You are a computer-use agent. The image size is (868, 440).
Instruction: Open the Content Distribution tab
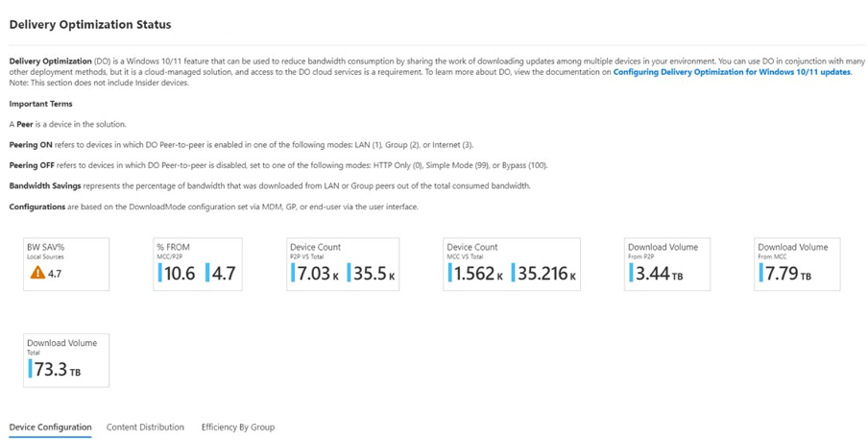(145, 428)
